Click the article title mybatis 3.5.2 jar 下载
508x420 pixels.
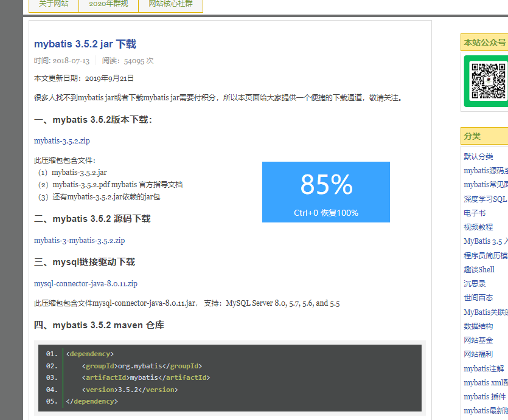click(x=85, y=44)
